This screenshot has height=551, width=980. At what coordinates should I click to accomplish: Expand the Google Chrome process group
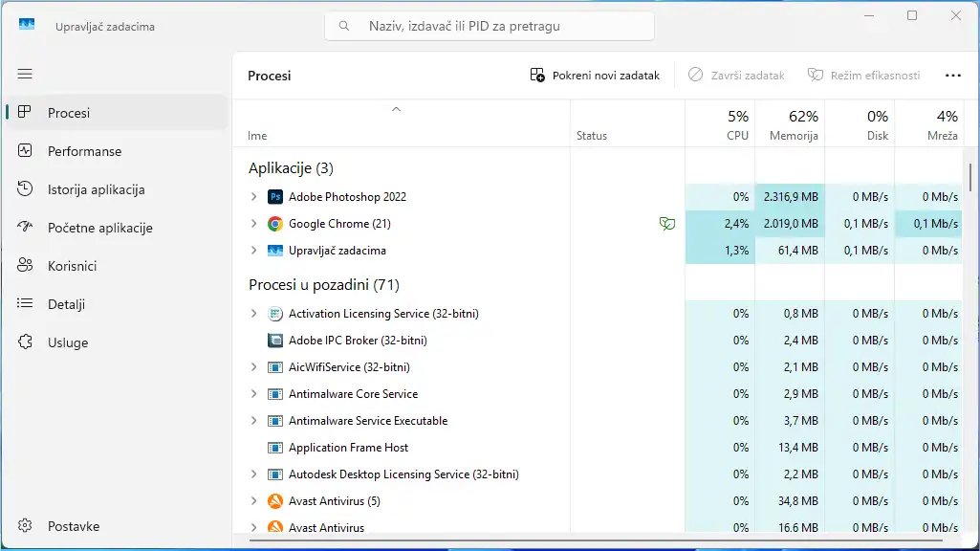tap(253, 223)
